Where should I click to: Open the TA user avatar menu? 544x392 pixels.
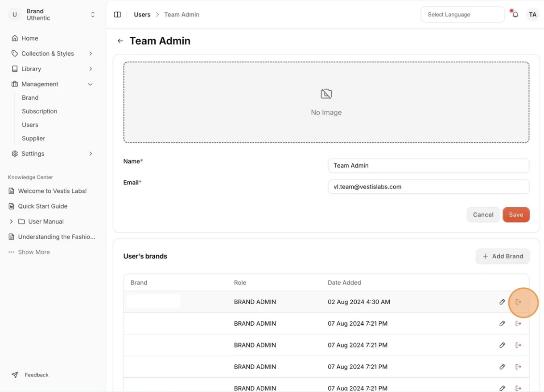pos(532,15)
